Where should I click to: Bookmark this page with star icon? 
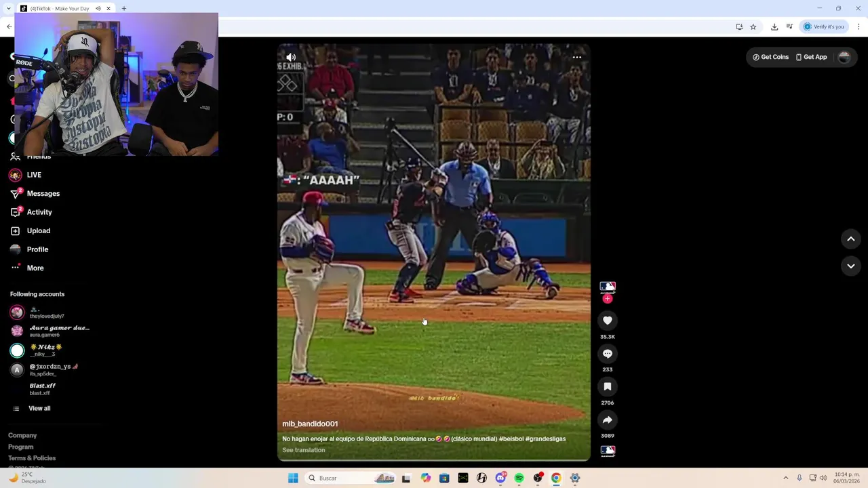pyautogui.click(x=753, y=27)
